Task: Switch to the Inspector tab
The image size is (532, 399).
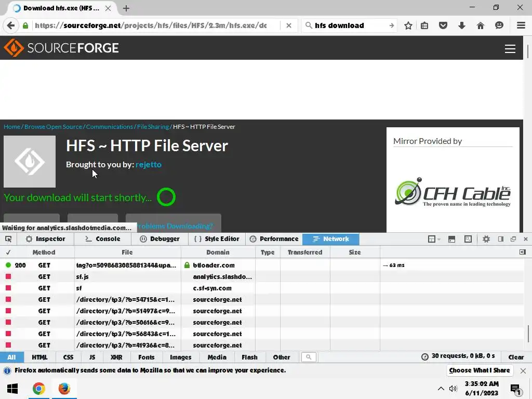Action: pyautogui.click(x=46, y=239)
